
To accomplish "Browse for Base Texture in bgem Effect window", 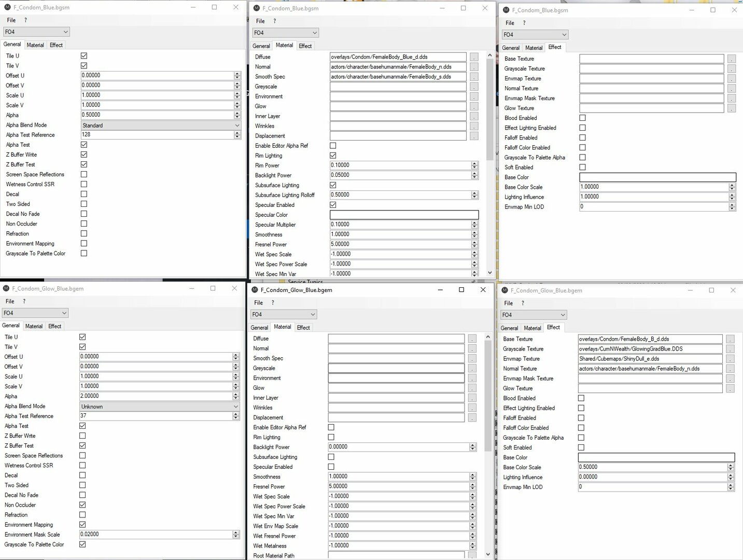I will tap(730, 339).
